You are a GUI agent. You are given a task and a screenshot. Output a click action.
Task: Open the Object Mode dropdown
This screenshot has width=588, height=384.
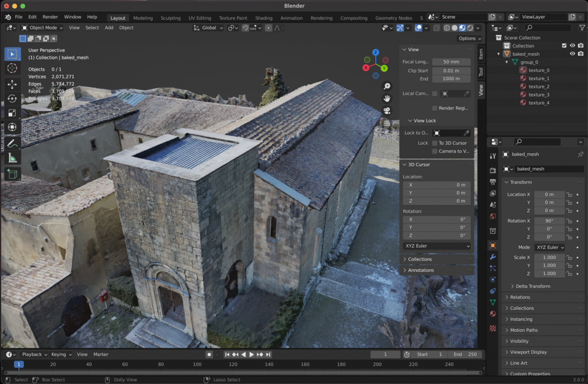point(42,27)
